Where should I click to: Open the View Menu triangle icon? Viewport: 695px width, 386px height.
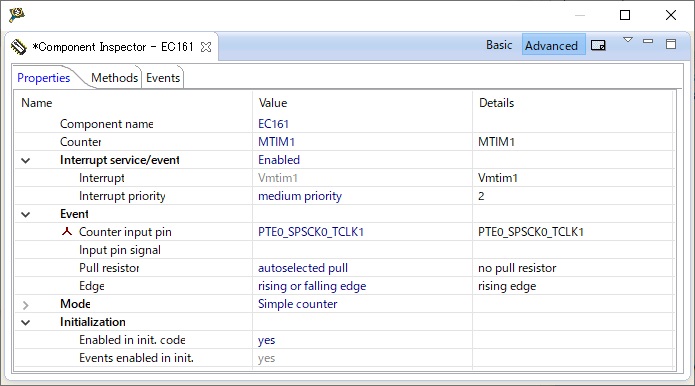point(628,40)
